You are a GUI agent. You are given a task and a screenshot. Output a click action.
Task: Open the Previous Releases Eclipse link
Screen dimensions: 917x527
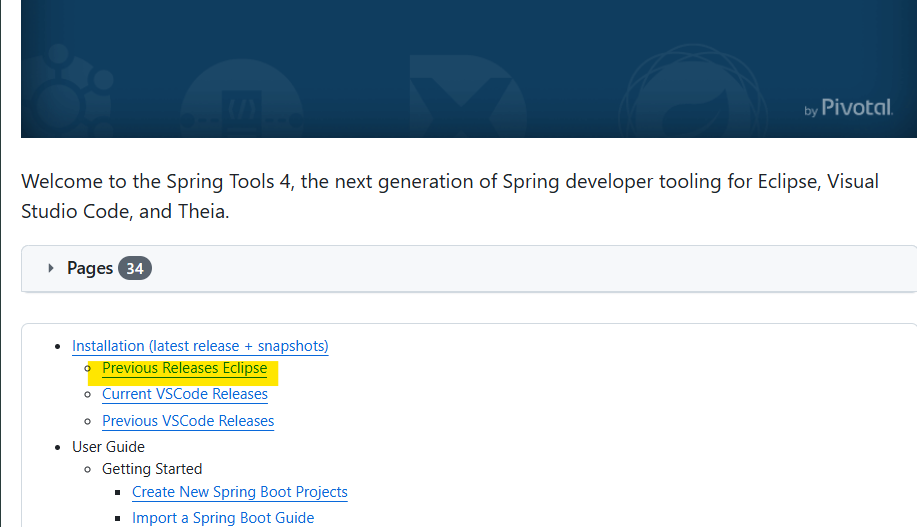[184, 368]
